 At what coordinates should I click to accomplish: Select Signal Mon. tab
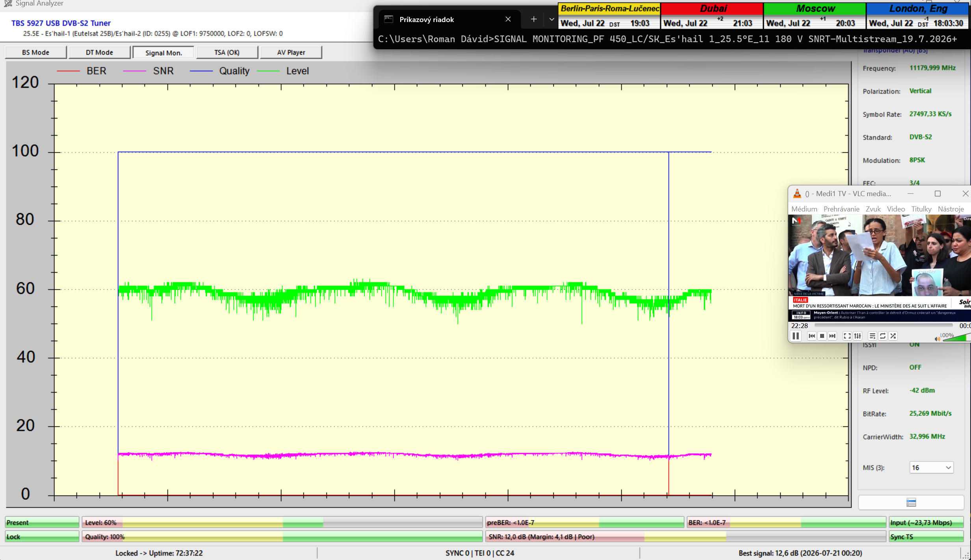pos(163,52)
